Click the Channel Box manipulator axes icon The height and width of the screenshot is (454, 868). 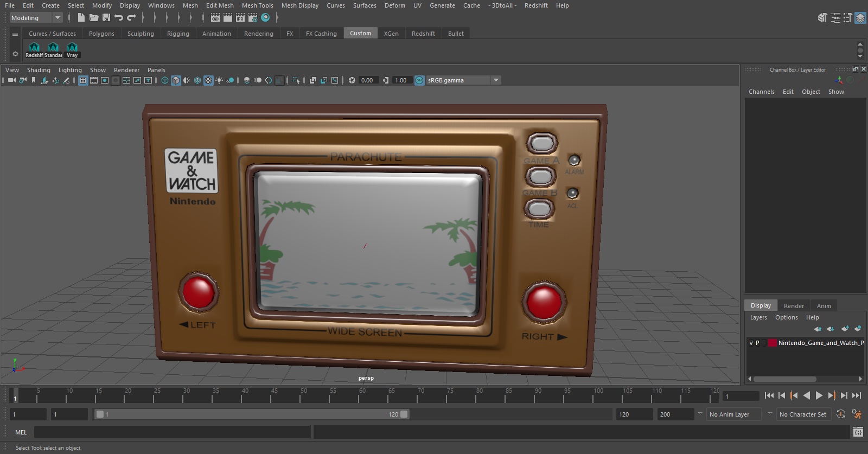839,80
